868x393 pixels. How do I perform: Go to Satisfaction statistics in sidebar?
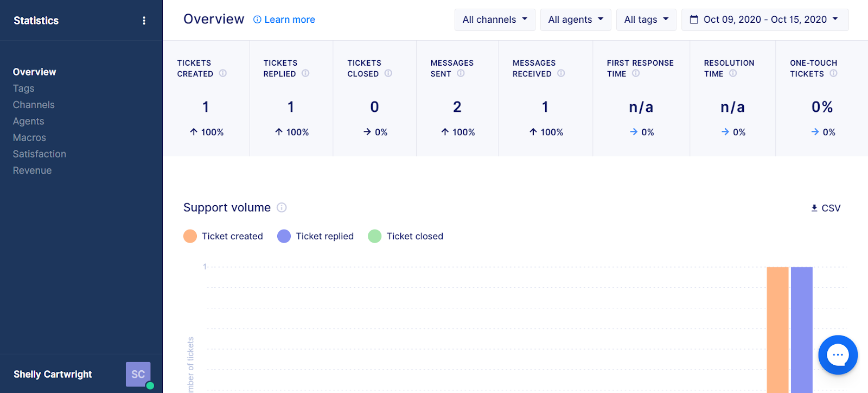[40, 154]
